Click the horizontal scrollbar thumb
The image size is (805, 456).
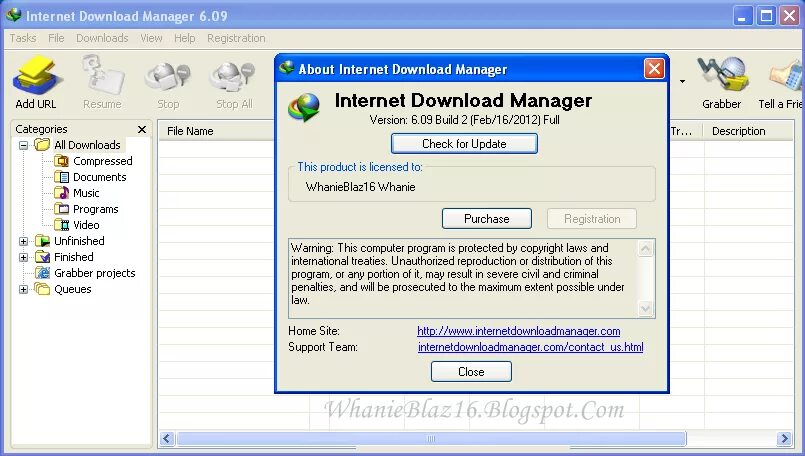pos(431,439)
